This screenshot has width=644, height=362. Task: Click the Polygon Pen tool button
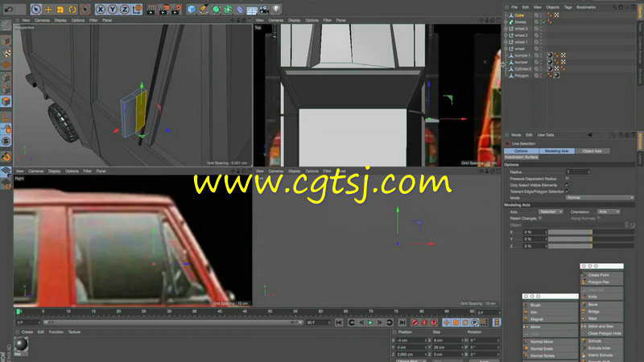[601, 282]
